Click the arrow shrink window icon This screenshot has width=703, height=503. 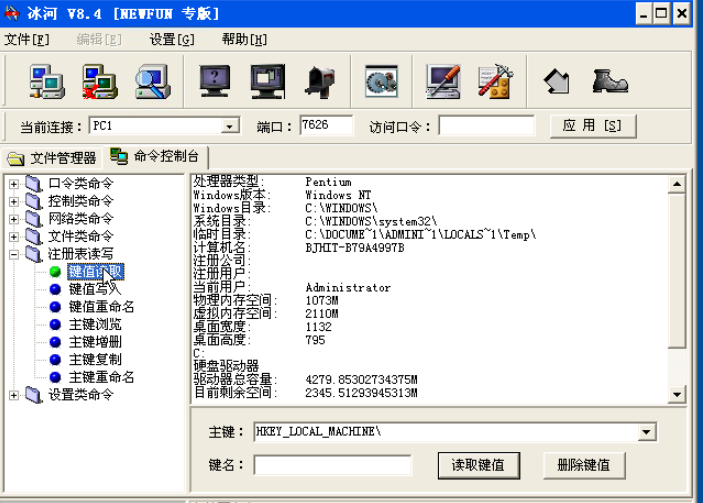(x=557, y=82)
